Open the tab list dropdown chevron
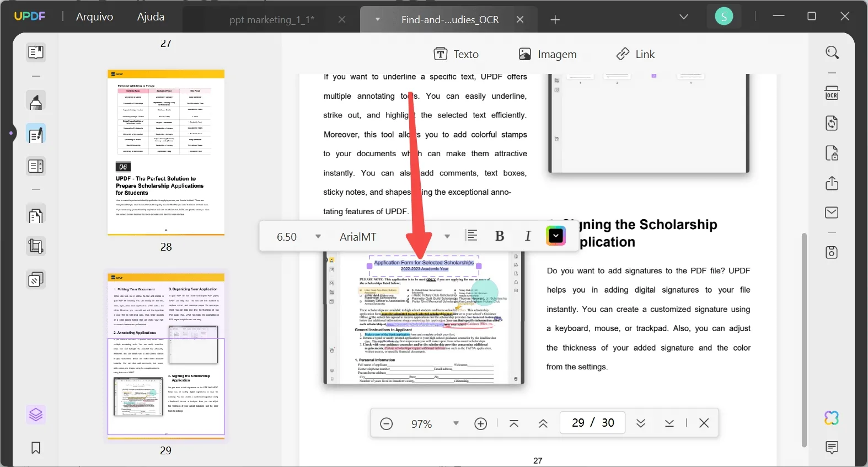This screenshot has height=467, width=868. (684, 17)
